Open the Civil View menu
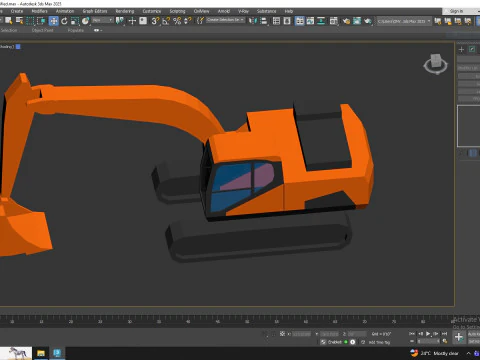480x360 pixels. coord(201,11)
